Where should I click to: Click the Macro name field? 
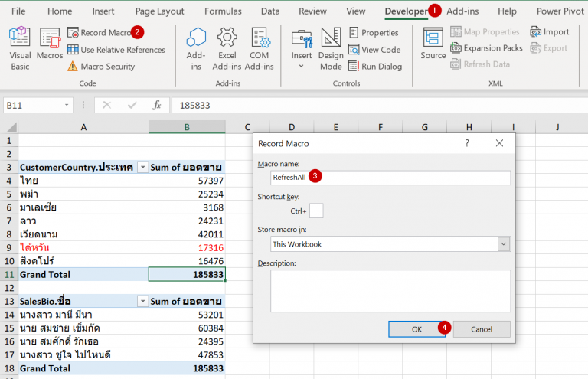click(390, 178)
